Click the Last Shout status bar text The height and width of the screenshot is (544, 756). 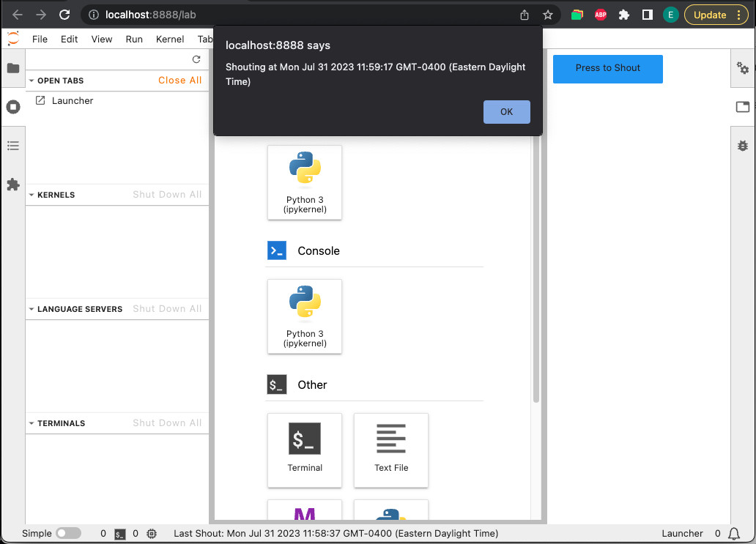(336, 534)
